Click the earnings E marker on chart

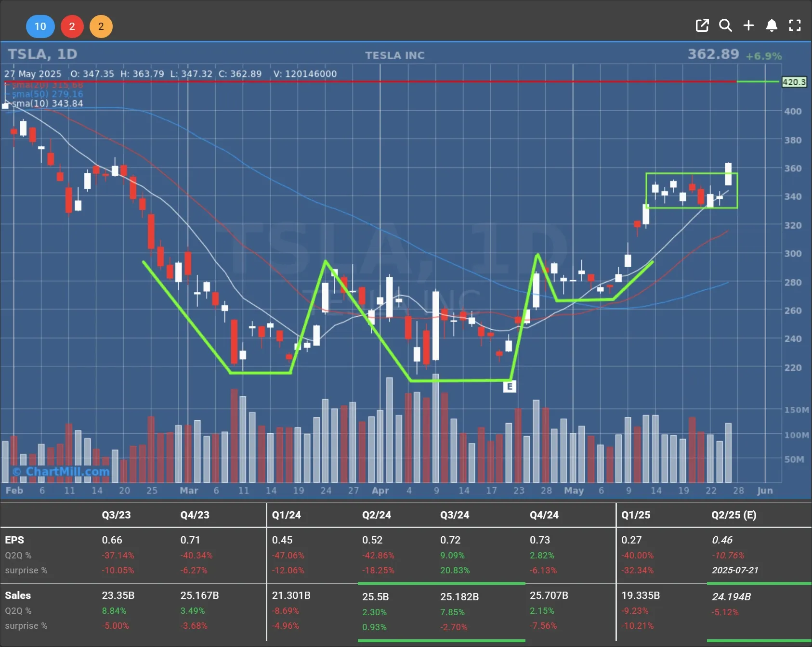(x=510, y=386)
